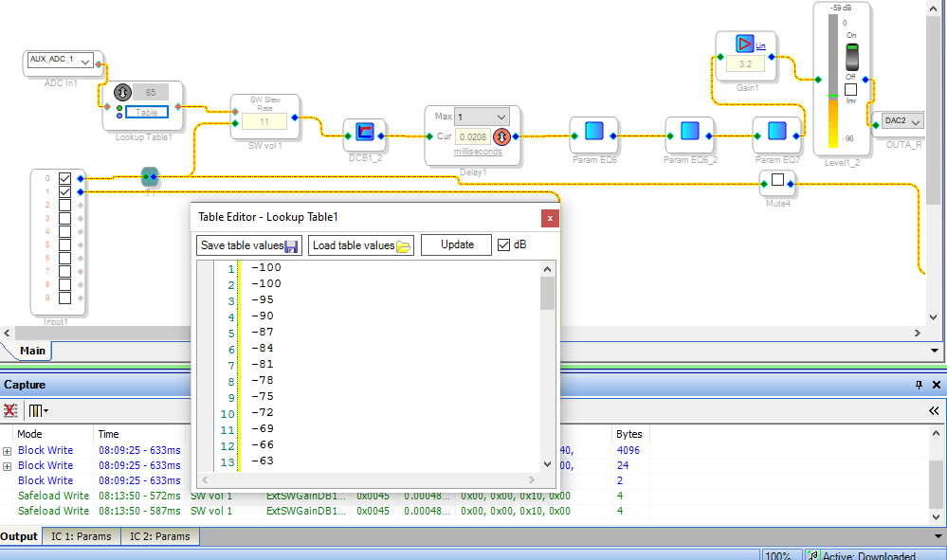
Task: Clear the Capture window list icon
Action: (10, 411)
